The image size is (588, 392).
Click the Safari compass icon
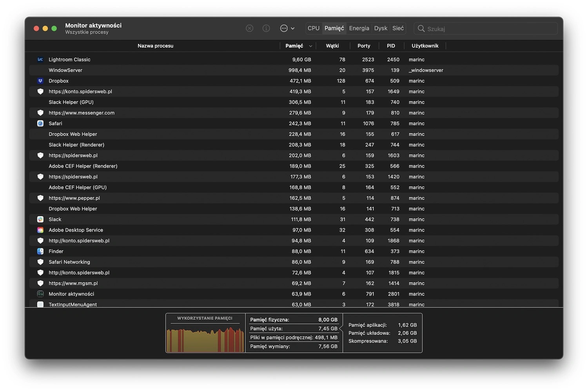coord(40,123)
